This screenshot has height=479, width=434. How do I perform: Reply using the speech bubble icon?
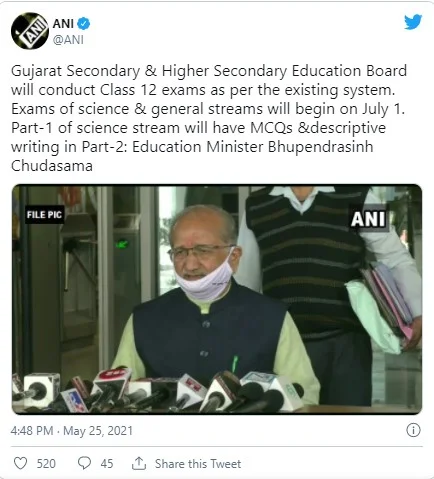[x=84, y=463]
